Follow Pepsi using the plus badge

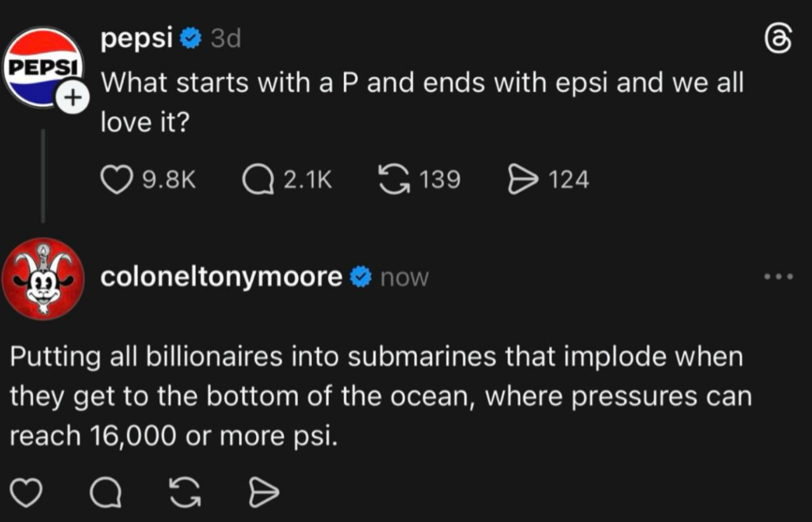pyautogui.click(x=73, y=97)
